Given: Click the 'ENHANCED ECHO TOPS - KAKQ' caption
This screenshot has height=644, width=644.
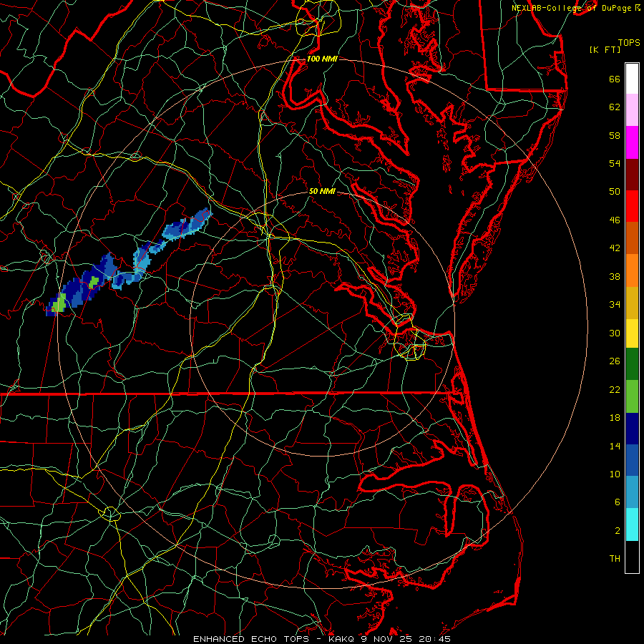Looking at the screenshot, I should tap(273, 639).
